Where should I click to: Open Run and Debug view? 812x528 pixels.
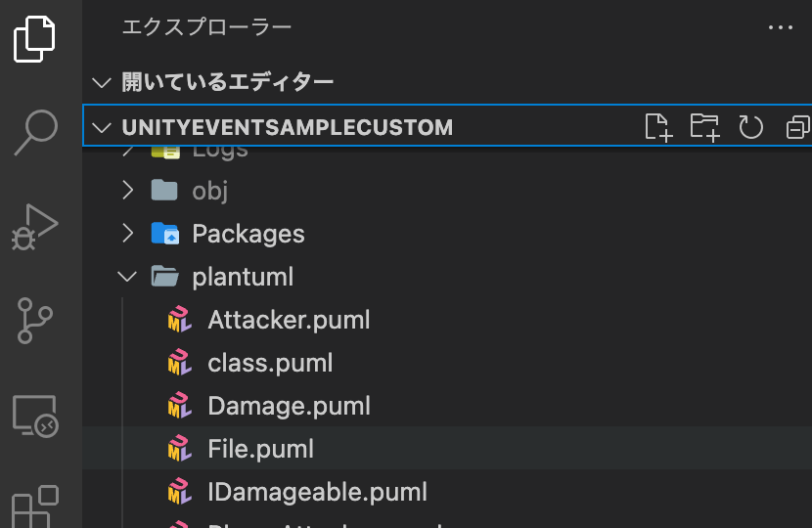(x=34, y=227)
